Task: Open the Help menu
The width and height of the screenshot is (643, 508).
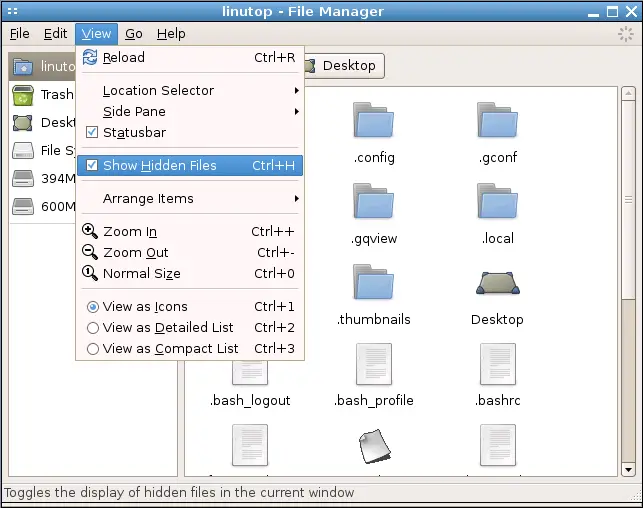Action: 171,34
